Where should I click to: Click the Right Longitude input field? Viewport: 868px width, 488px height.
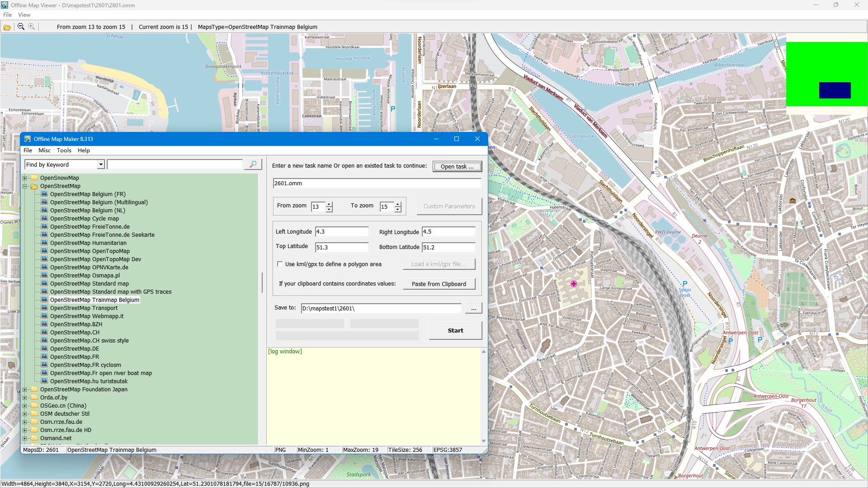pyautogui.click(x=448, y=232)
